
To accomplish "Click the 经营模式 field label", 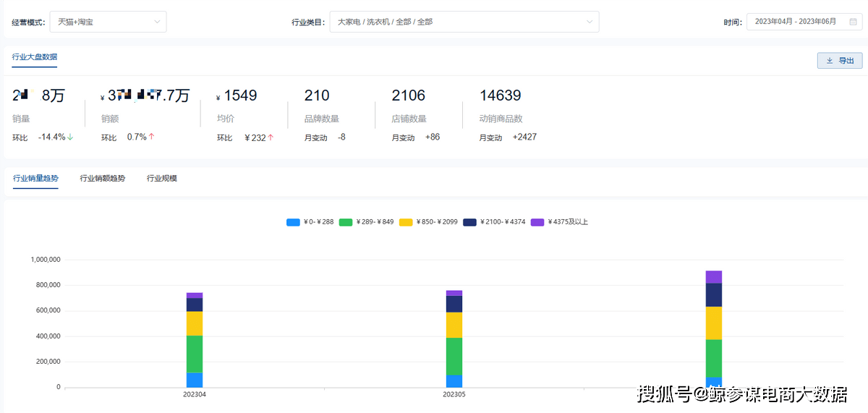I will point(28,22).
